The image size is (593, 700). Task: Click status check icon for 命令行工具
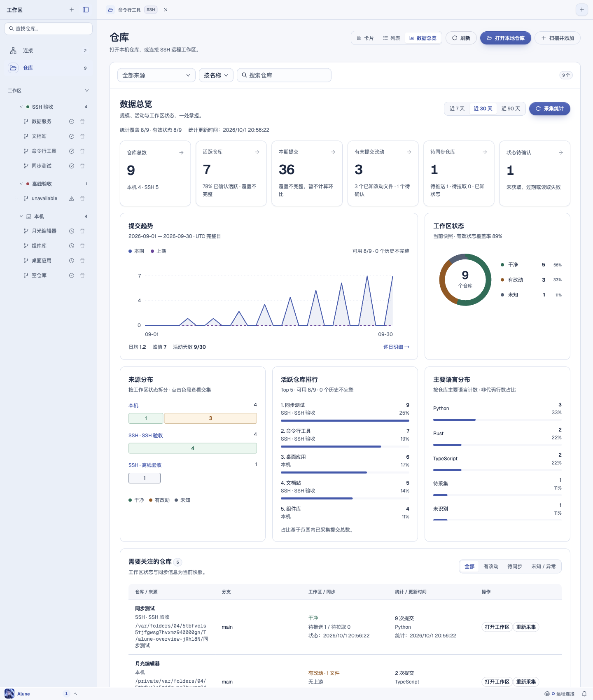pyautogui.click(x=72, y=151)
